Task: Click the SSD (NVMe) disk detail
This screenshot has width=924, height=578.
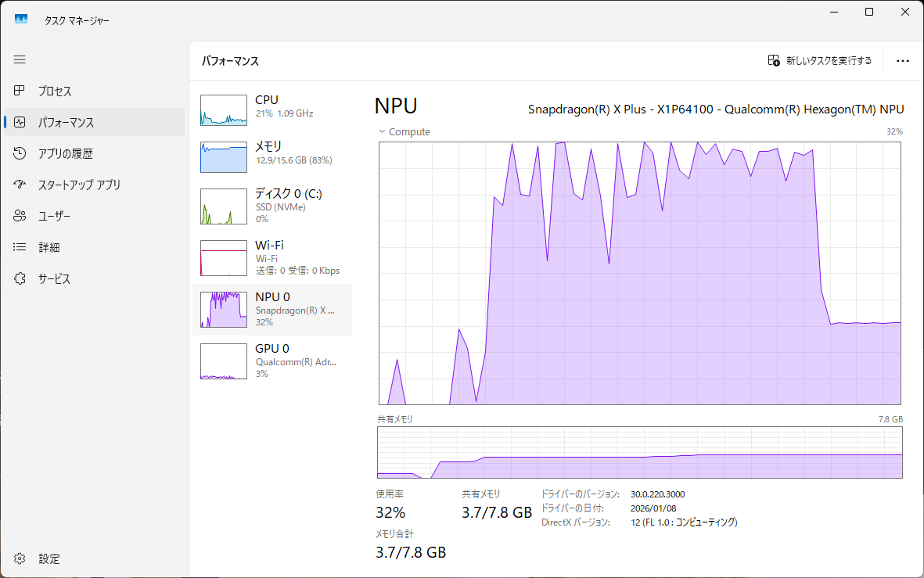Action: pos(281,207)
